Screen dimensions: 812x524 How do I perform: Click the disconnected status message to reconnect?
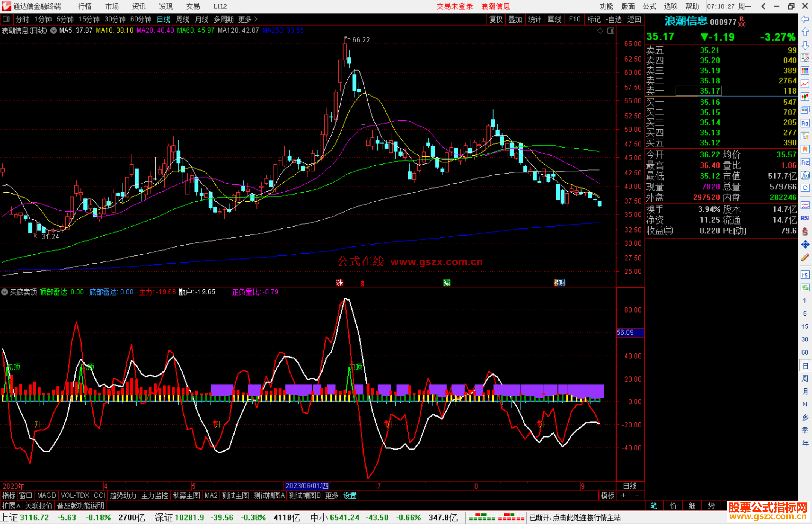575,518
